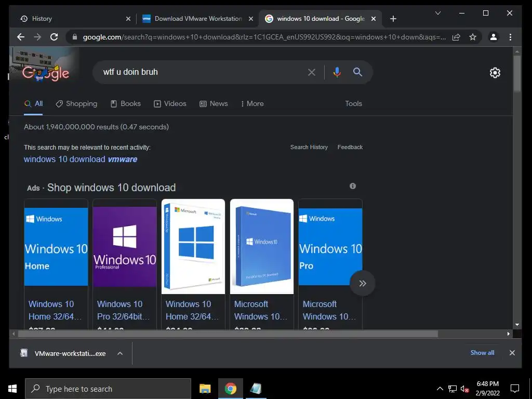
Task: Select Videos results tab
Action: point(170,103)
